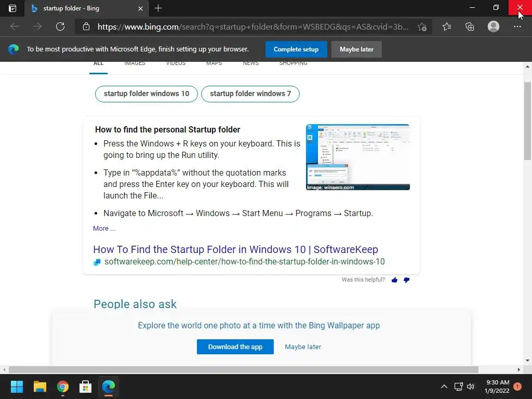
Task: Open the tab actions menu icon
Action: tap(12, 8)
